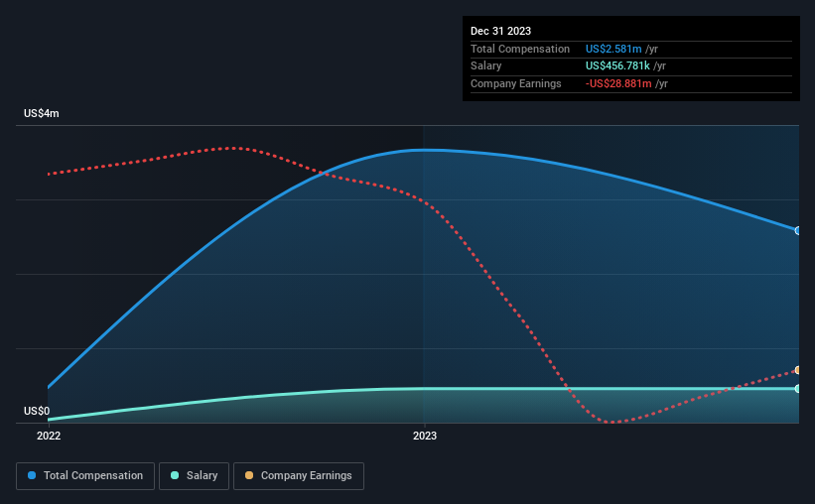The image size is (815, 504).
Task: Select the 2022 x-axis label
Action: (x=49, y=436)
